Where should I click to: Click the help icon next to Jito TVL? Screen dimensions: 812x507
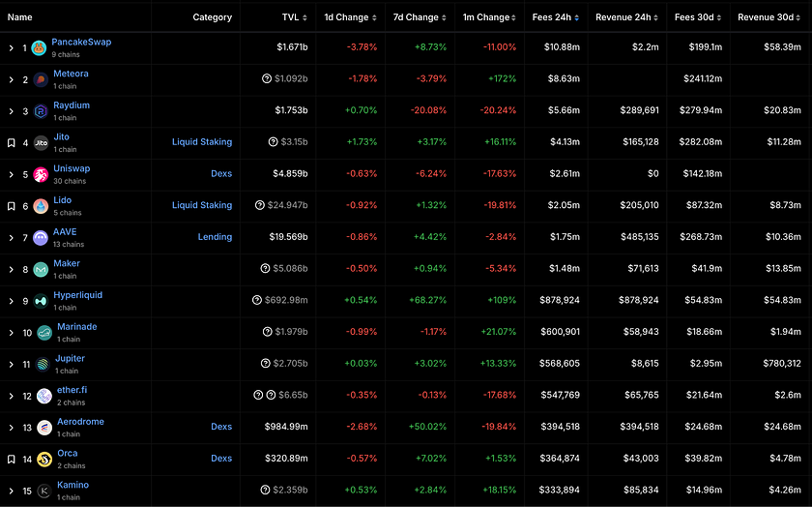point(273,141)
